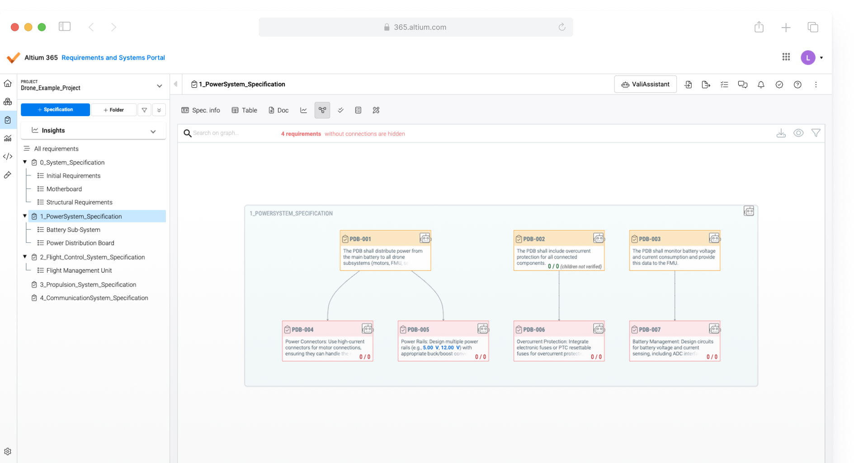The width and height of the screenshot is (868, 463).
Task: Open the graph view icon in toolbar
Action: coord(322,110)
